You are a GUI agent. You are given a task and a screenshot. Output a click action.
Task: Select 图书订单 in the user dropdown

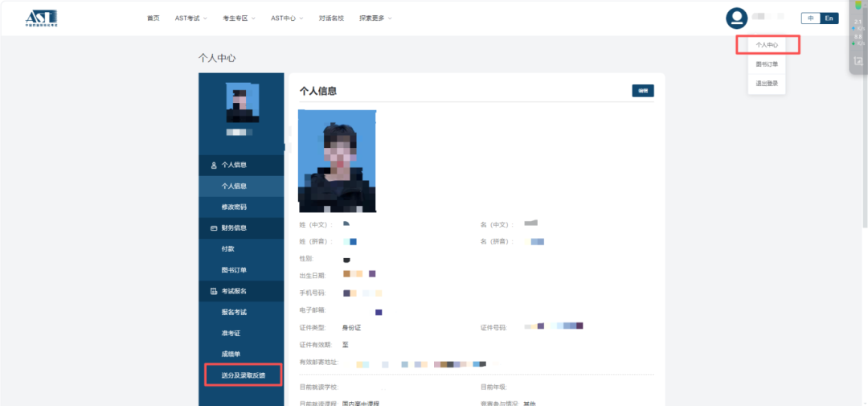767,64
